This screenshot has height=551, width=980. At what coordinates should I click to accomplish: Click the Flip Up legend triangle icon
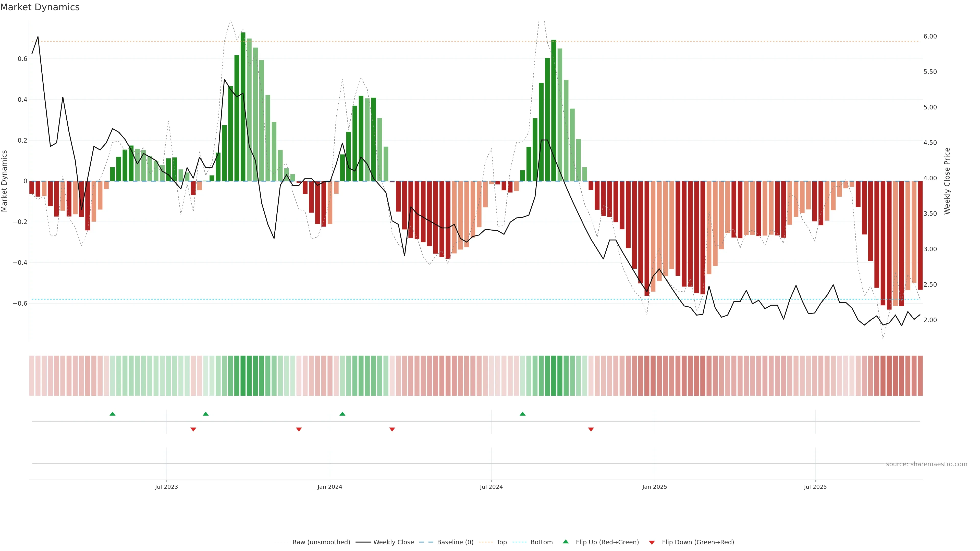[x=566, y=542]
